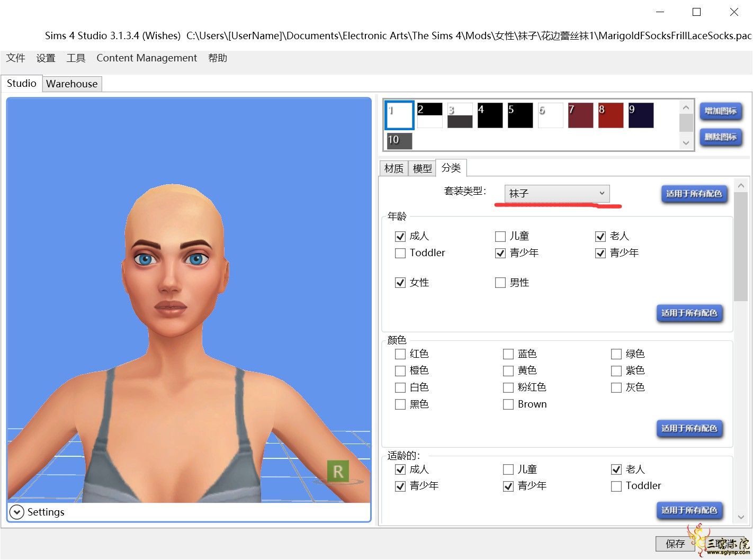Screen dimensions: 753x560
Task: Open the 套装类型 dropdown showing 袜子
Action: 557,193
